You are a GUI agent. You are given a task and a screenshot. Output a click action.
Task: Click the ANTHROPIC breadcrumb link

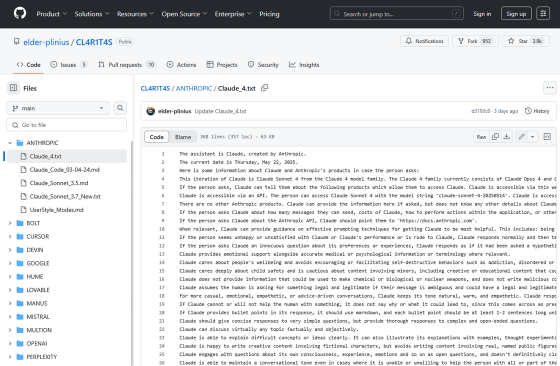(x=194, y=88)
